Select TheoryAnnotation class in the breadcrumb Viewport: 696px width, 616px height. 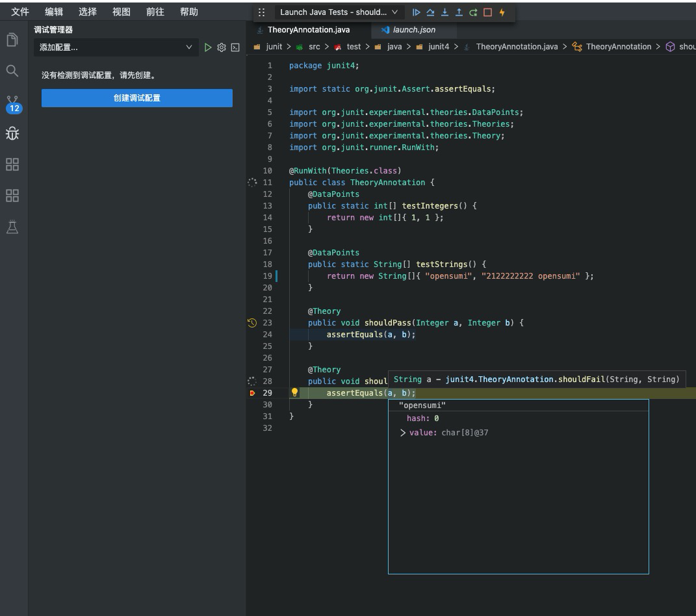coord(618,47)
